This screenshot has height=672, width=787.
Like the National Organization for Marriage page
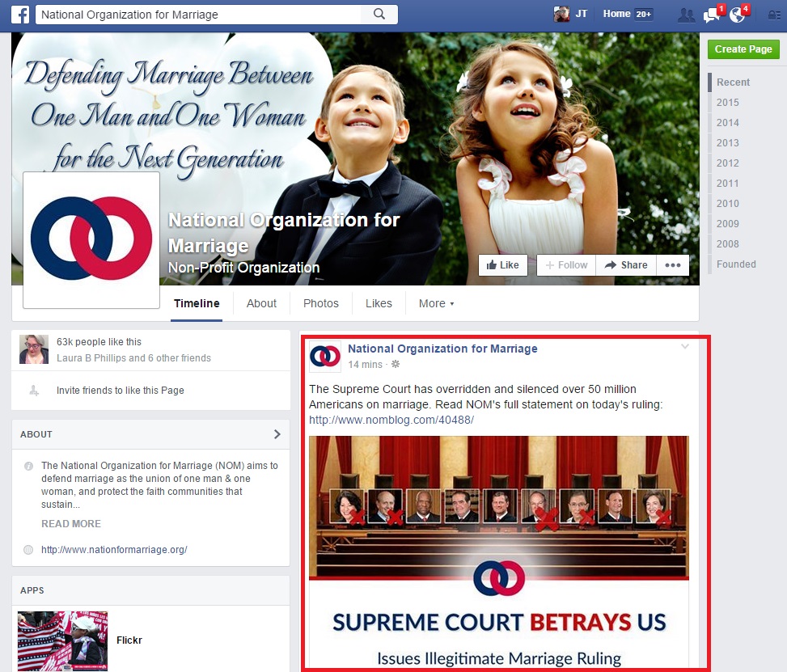coord(503,265)
